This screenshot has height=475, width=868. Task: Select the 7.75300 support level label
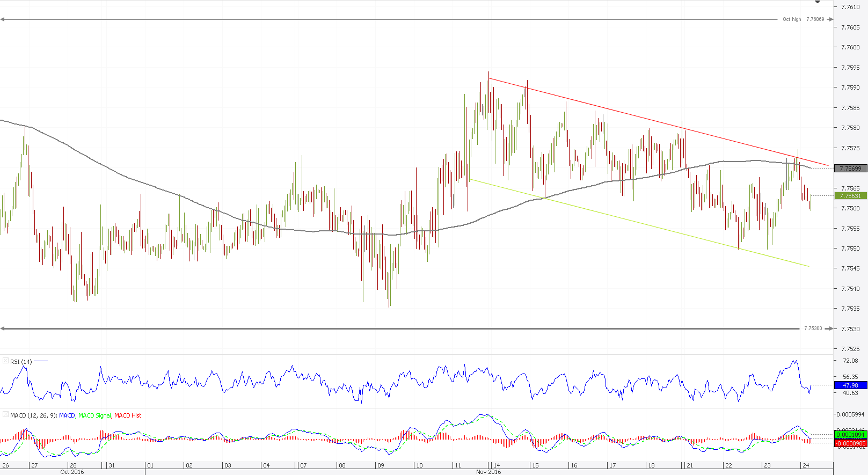pyautogui.click(x=813, y=328)
